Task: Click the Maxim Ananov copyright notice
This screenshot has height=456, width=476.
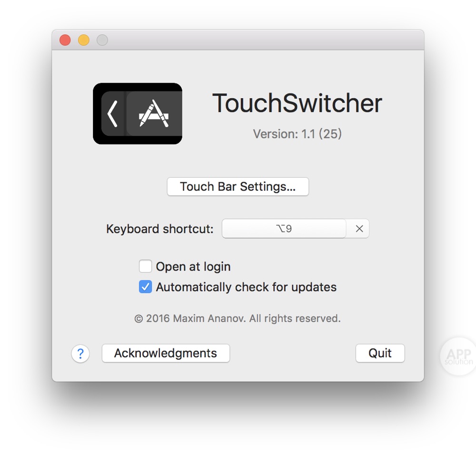Action: tap(238, 318)
